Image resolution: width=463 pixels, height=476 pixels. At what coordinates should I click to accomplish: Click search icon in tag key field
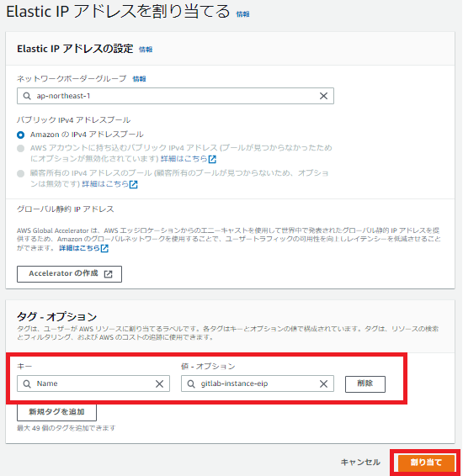point(27,383)
